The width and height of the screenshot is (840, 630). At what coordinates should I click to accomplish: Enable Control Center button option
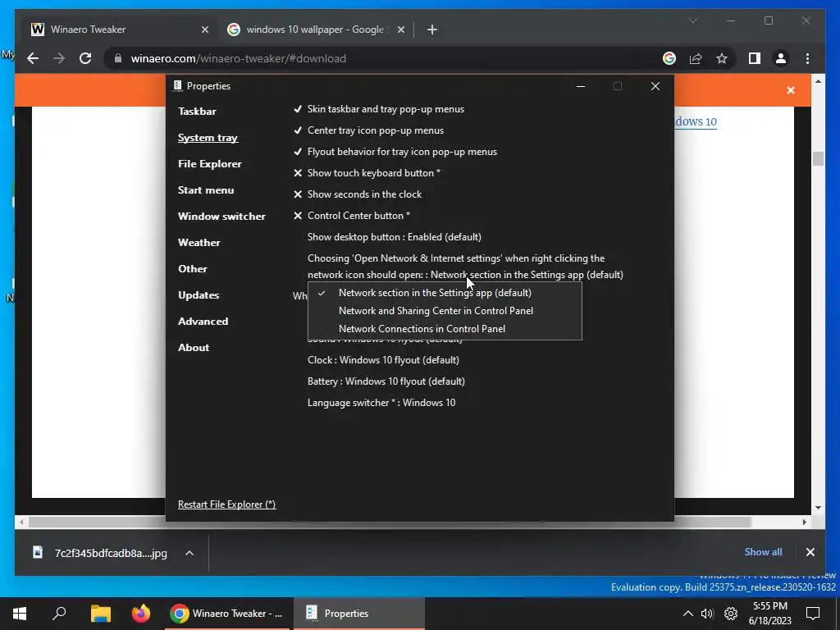coord(351,216)
